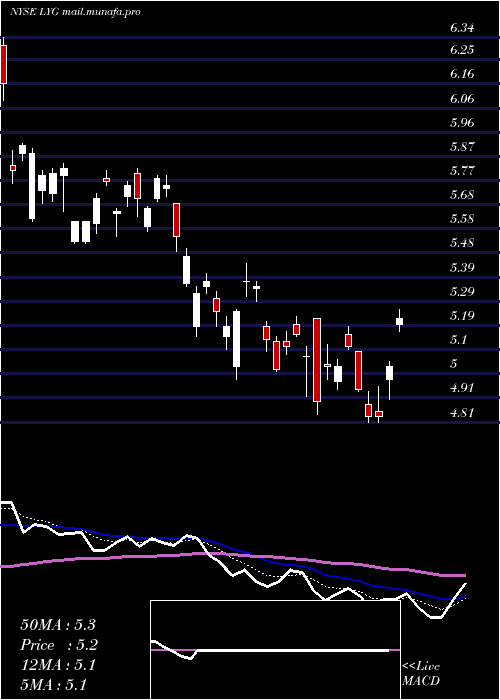The width and height of the screenshot is (500, 700).
Task: Click the Live MACD label
Action: (421, 673)
